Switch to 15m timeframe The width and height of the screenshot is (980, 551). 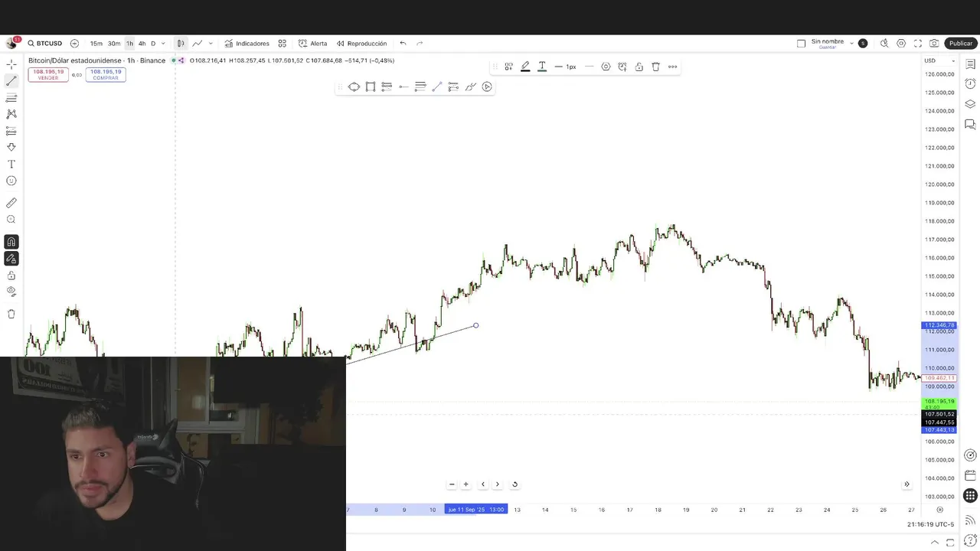pyautogui.click(x=96, y=44)
